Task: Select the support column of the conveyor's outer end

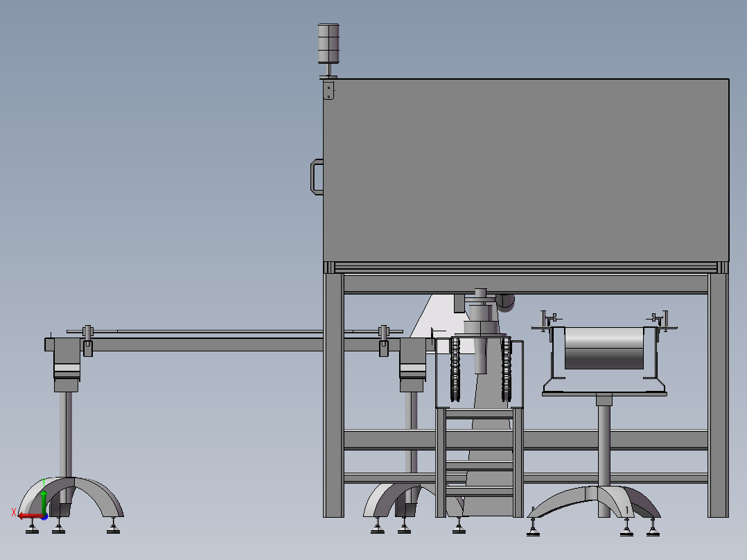Action: (66, 435)
